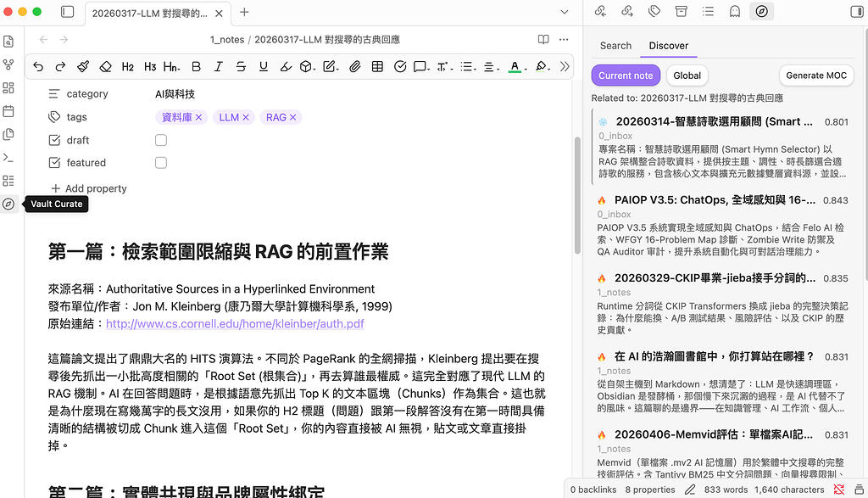Apply H2 heading format
The image size is (868, 498).
(x=128, y=66)
